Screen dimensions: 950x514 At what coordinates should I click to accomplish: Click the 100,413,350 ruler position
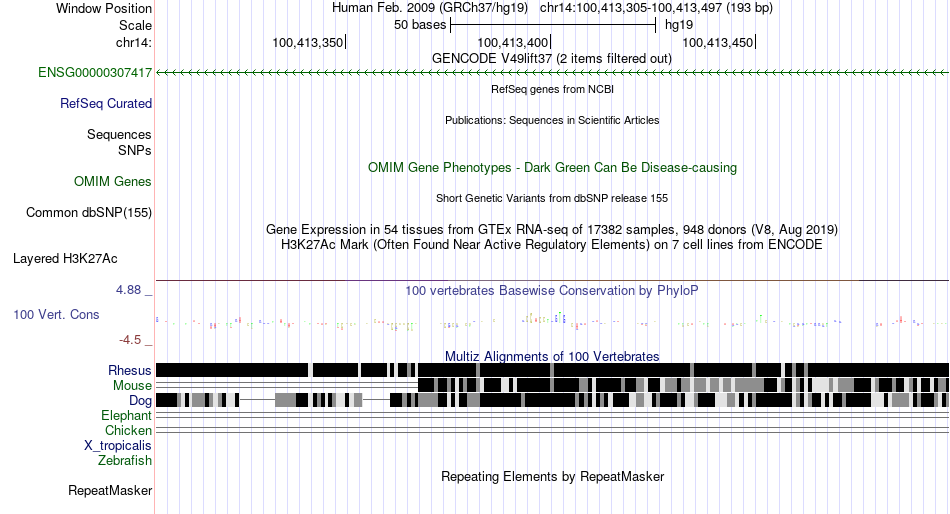pos(308,42)
